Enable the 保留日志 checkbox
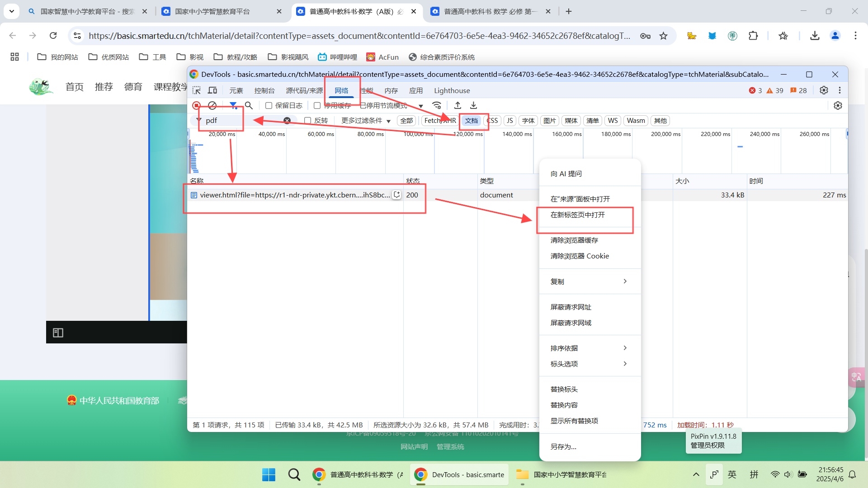 [269, 106]
